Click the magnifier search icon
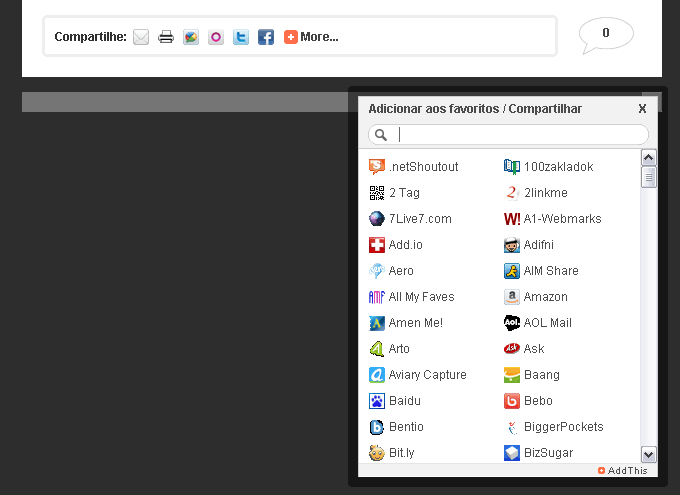The height and width of the screenshot is (495, 680). coord(381,135)
